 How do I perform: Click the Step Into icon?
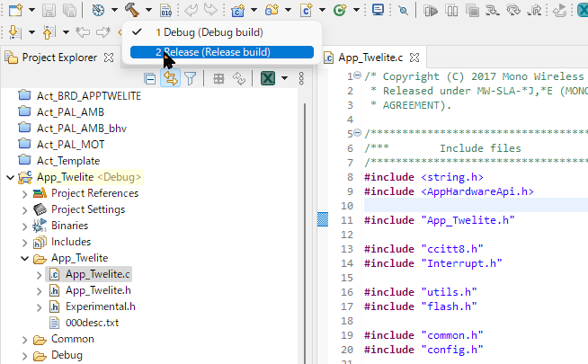coord(493,11)
